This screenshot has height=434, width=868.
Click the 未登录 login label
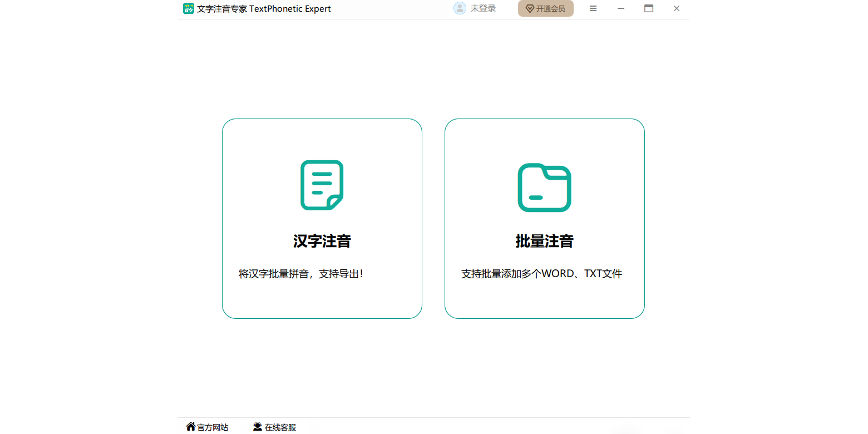[x=483, y=8]
